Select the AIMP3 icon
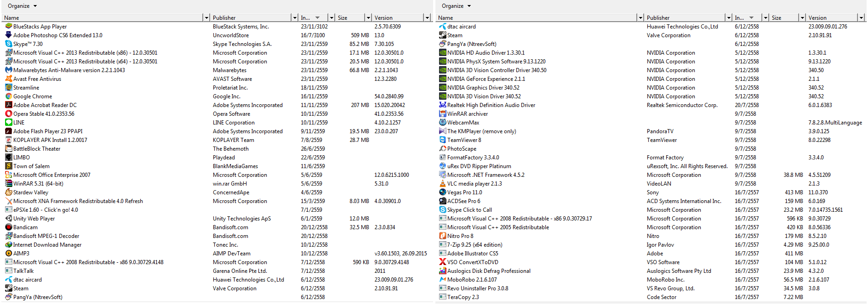This screenshot has width=868, height=305. click(9, 254)
